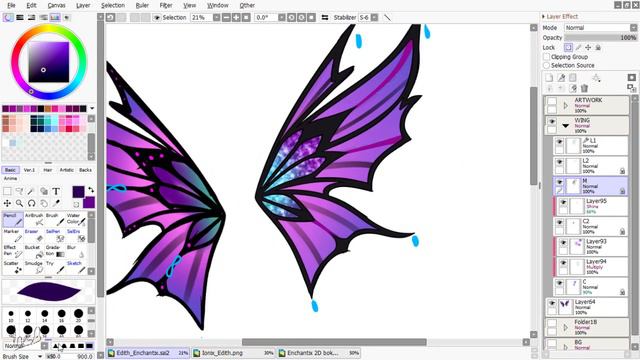The width and height of the screenshot is (640, 360).
Task: Open the Brush Size dropdown arrow
Action: [40, 356]
